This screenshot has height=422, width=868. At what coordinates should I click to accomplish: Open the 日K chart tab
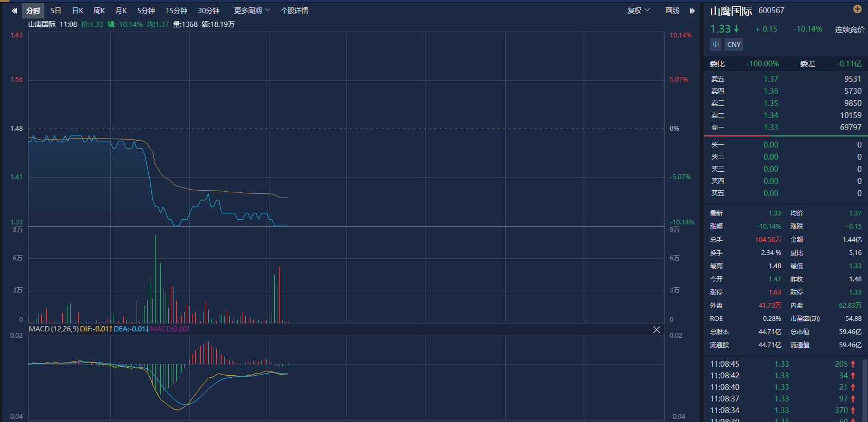[78, 11]
